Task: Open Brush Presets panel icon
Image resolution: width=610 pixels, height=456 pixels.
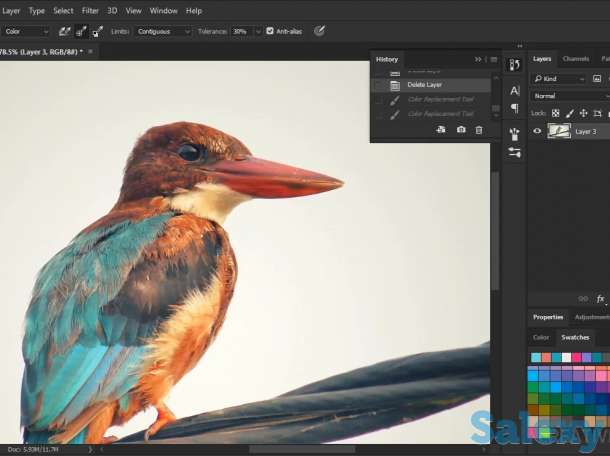Action: click(514, 134)
